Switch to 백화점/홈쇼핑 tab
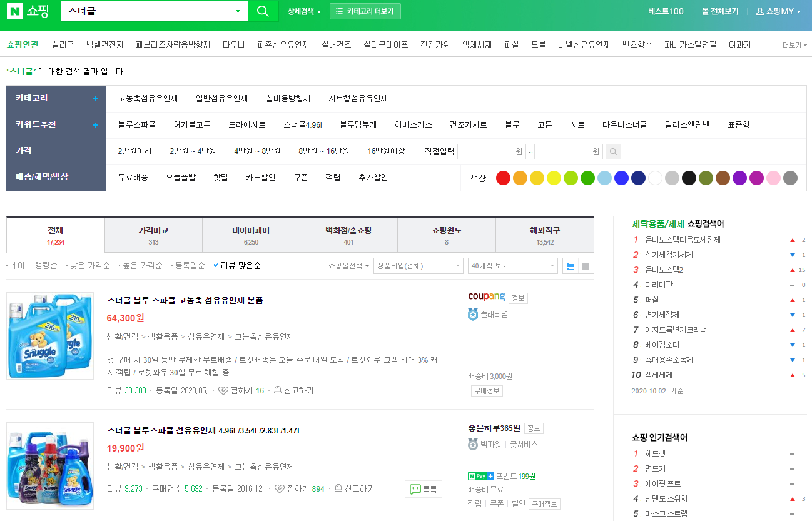 348,235
